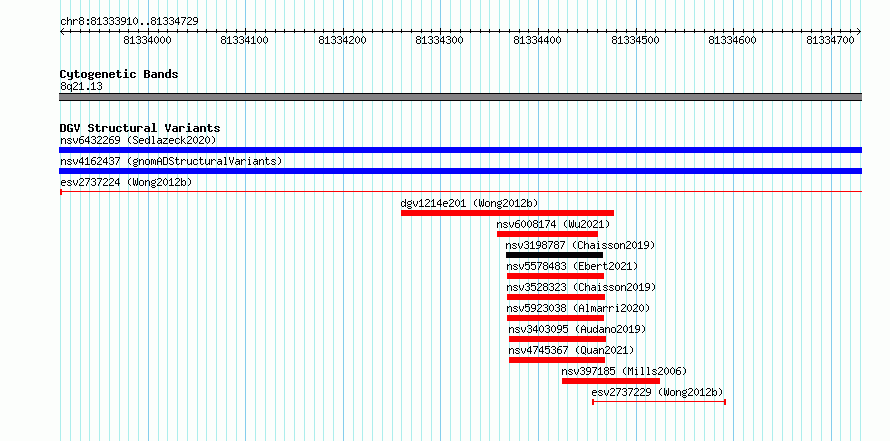Open nsv6008174 (Wu2021) variant label
890x441 pixels.
tap(553, 224)
